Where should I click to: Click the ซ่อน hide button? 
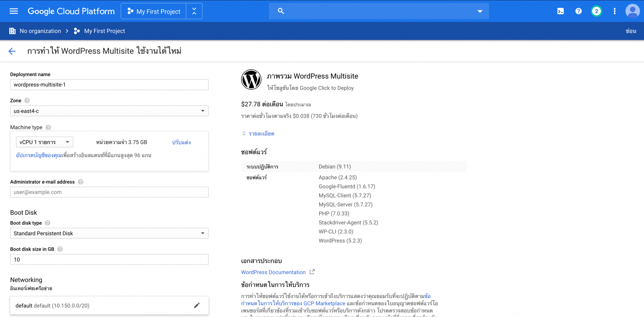pos(631,31)
